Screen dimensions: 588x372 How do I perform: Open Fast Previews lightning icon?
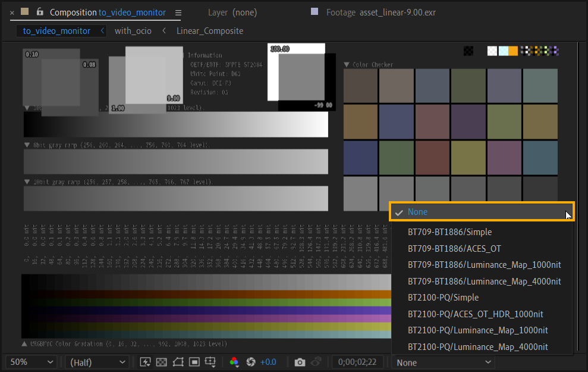145,362
